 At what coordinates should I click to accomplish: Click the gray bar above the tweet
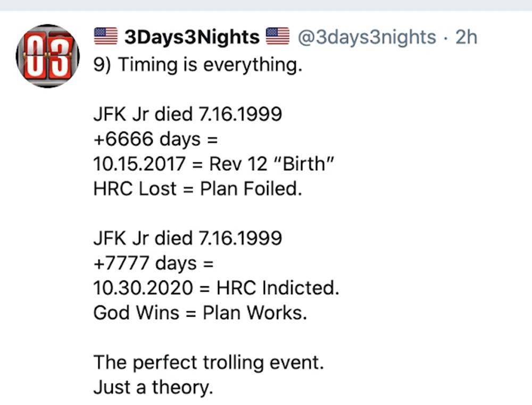point(266,5)
